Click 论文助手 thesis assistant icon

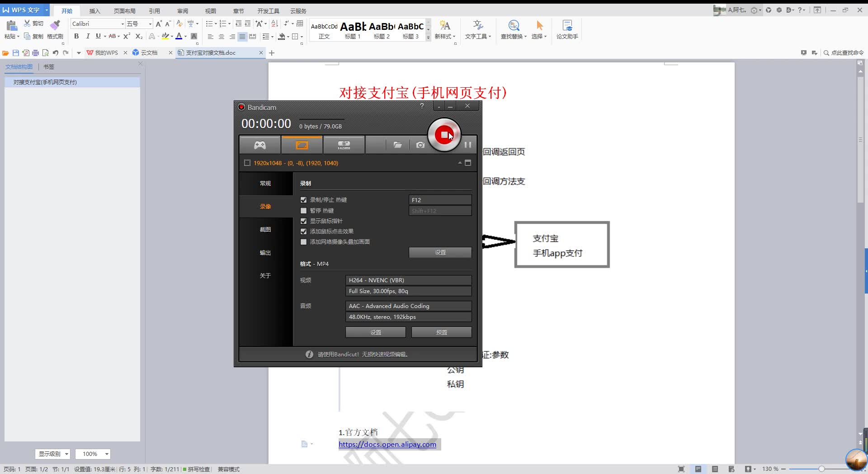tap(567, 30)
